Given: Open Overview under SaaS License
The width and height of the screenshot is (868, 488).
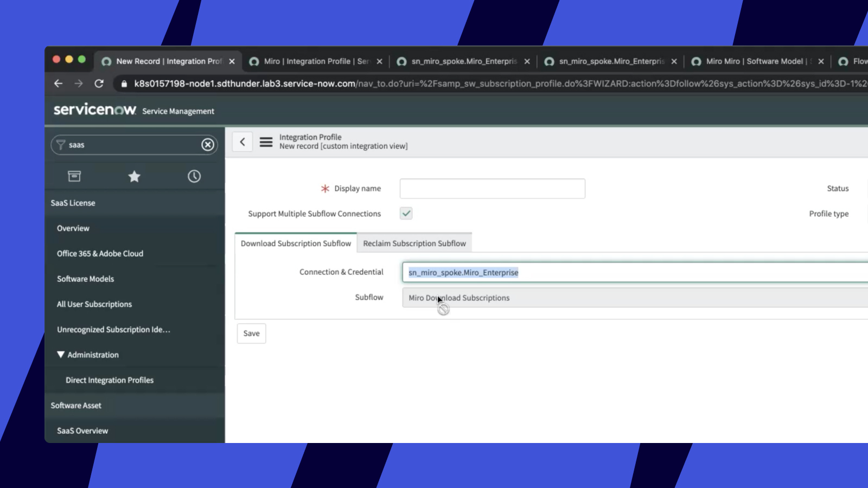Looking at the screenshot, I should click(73, 228).
